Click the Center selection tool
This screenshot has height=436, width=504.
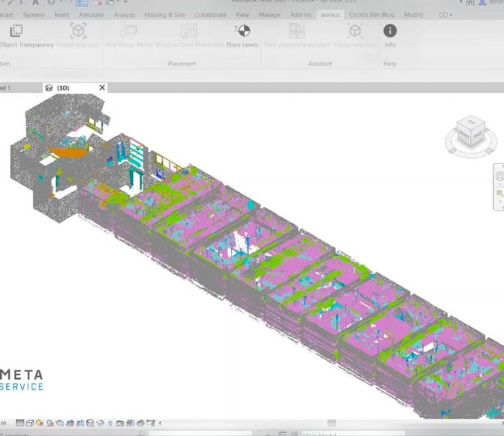pos(355,35)
